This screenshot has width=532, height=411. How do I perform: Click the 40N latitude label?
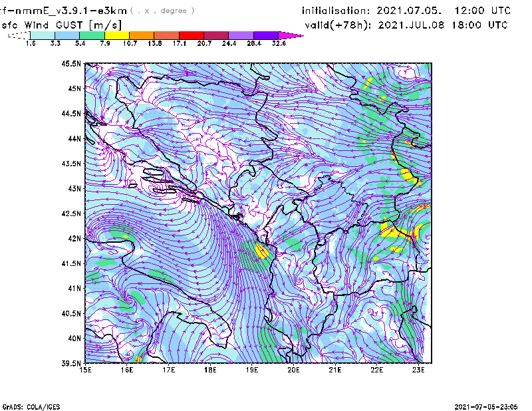[74, 339]
